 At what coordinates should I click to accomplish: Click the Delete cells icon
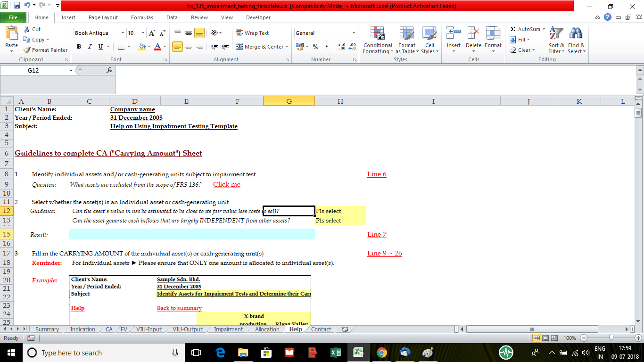(x=473, y=33)
